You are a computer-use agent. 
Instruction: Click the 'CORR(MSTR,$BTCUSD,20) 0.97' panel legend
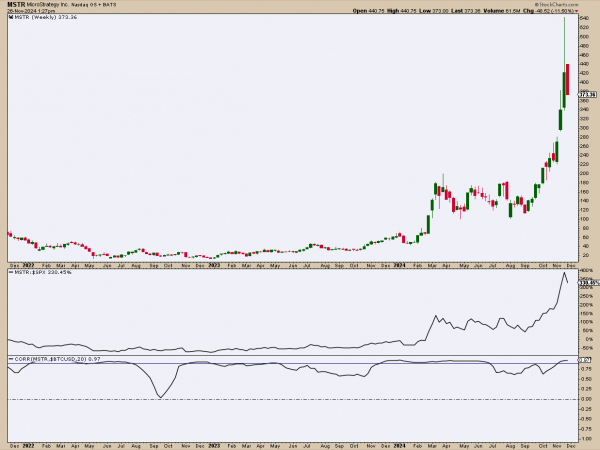coord(57,359)
